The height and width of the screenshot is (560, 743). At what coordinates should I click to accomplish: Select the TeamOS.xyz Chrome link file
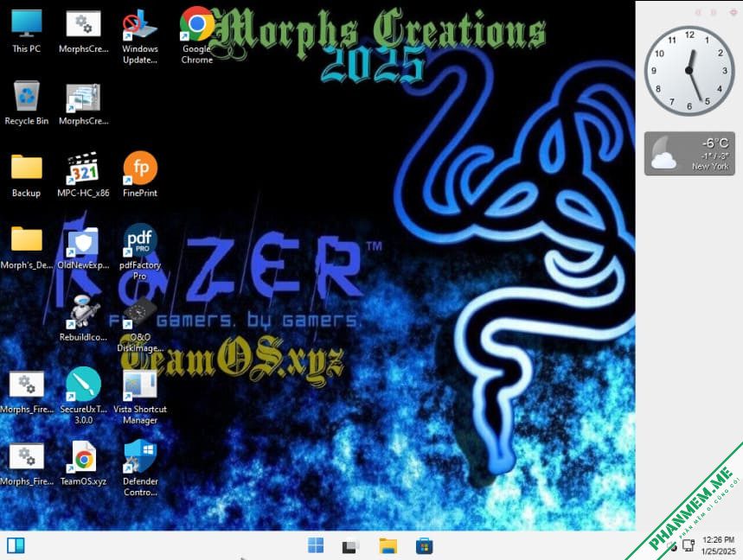[83, 464]
